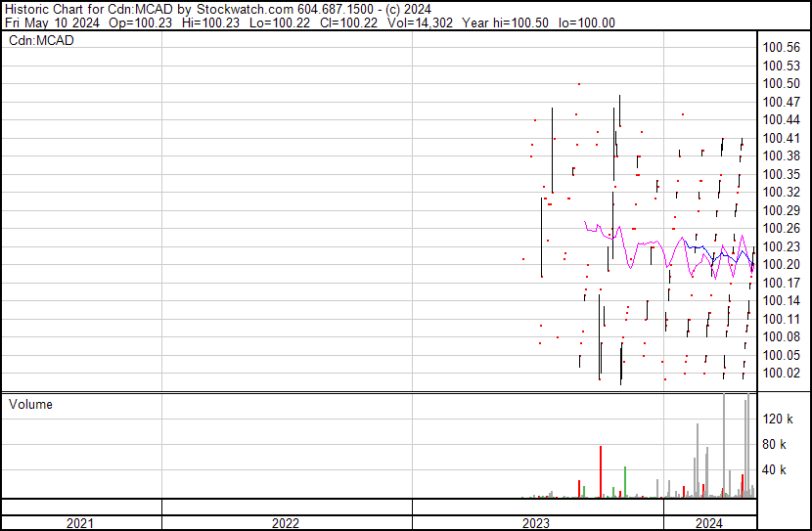Click the 100.44 price axis value
The image size is (812, 531).
point(782,120)
